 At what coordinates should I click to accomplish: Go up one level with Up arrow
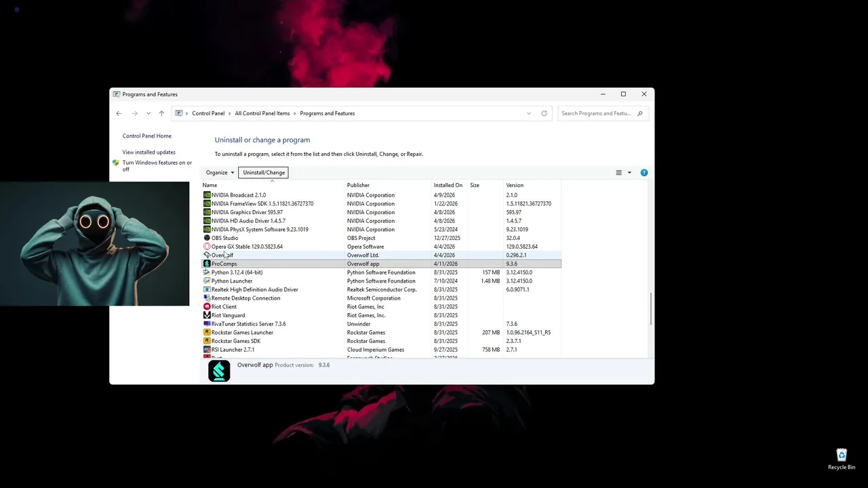coord(161,113)
